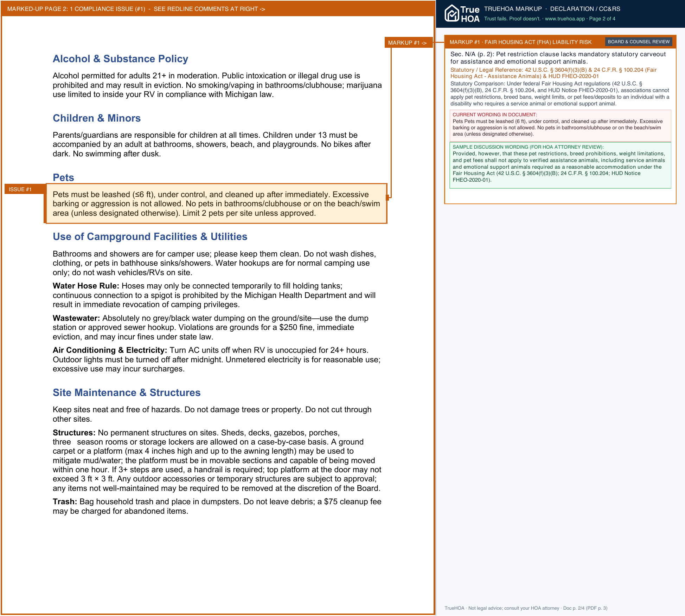
Task: Click the Trash bold label
Action: coord(65,502)
